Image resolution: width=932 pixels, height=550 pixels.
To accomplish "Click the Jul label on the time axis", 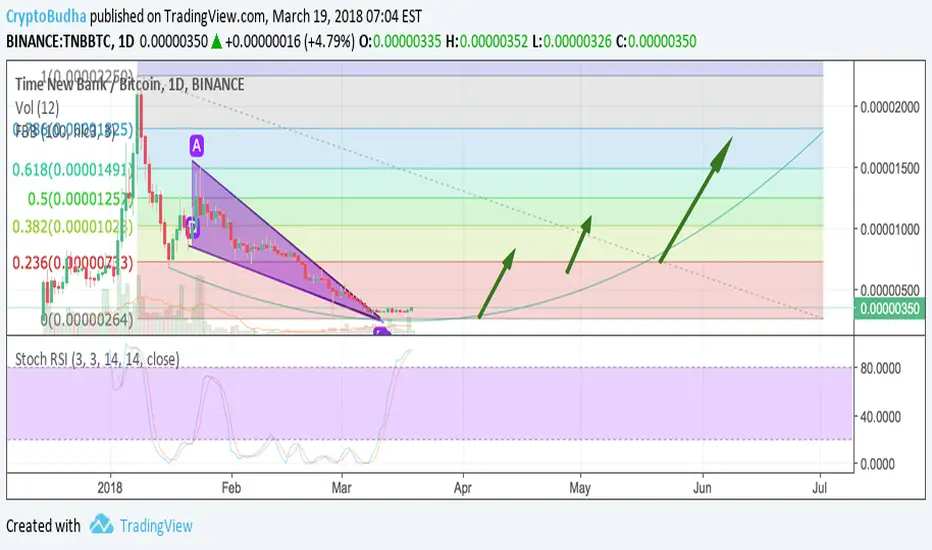I will coord(820,488).
